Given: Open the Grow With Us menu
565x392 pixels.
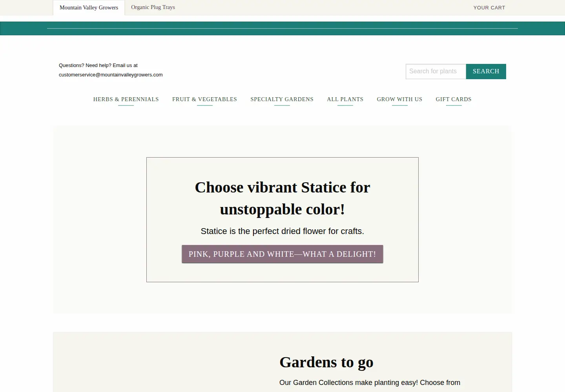Looking at the screenshot, I should pos(399,99).
